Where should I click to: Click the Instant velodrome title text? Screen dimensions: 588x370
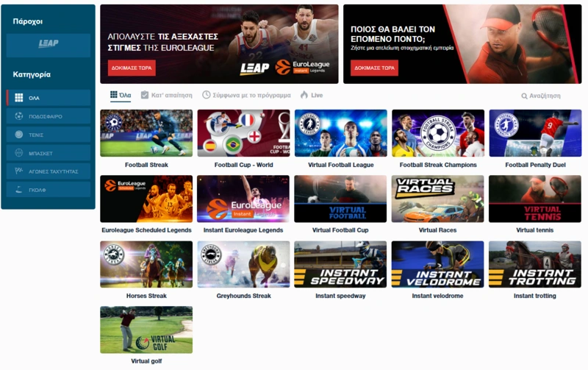pos(437,296)
